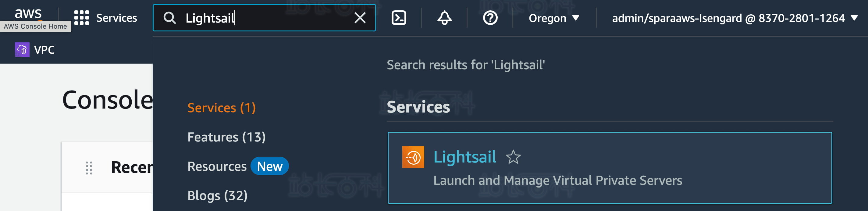Open the Services grid menu icon
Screen dimensions: 868x211
(82, 18)
